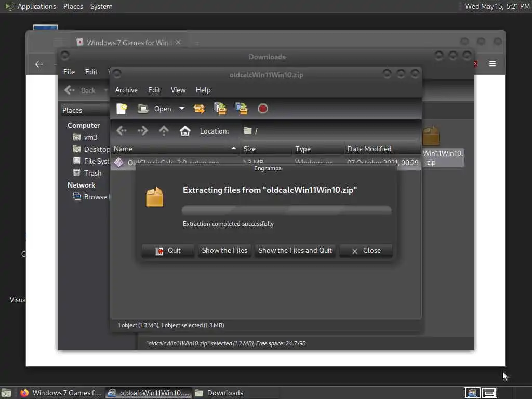This screenshot has height=399, width=532.
Task: Sort archive list by Name column
Action: (175, 149)
